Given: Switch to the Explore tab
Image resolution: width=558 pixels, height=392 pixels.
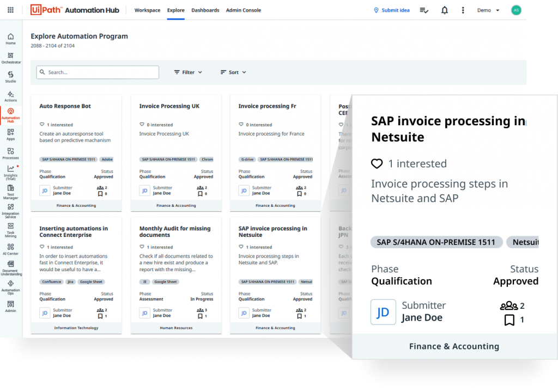Looking at the screenshot, I should click(176, 10).
